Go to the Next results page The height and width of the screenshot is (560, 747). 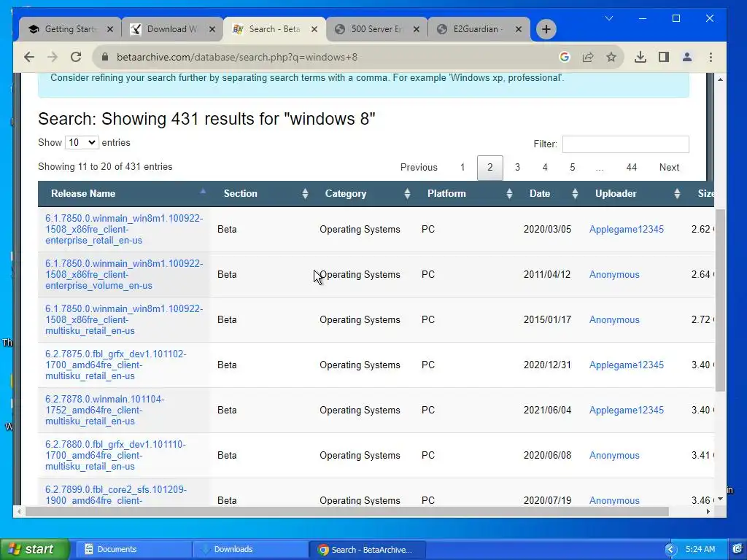(x=670, y=168)
